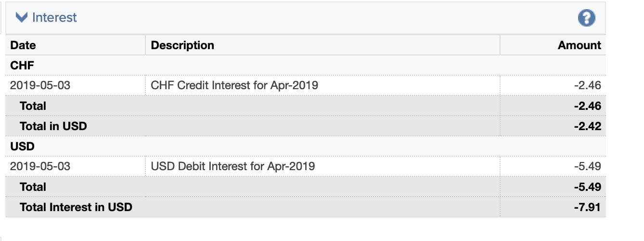Select the Description column header

182,45
